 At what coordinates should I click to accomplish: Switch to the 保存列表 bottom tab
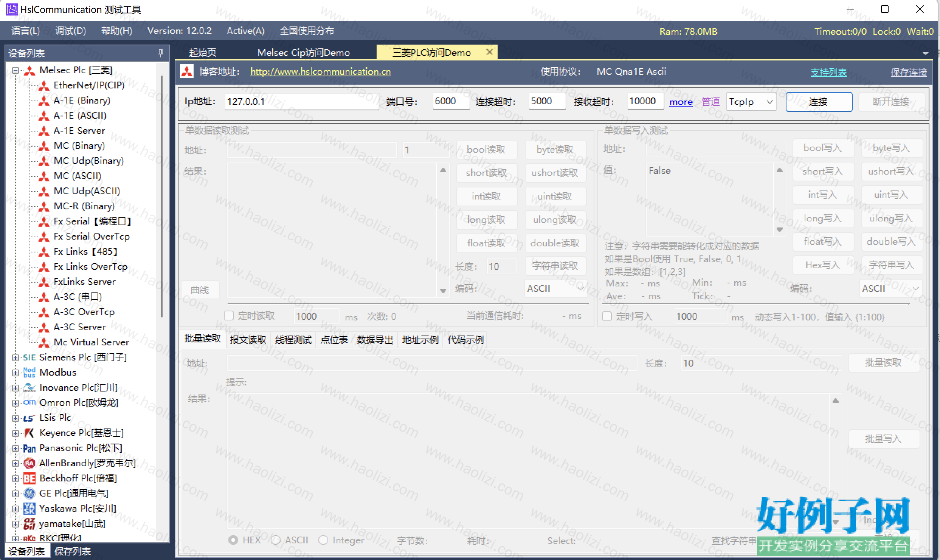pos(73,551)
